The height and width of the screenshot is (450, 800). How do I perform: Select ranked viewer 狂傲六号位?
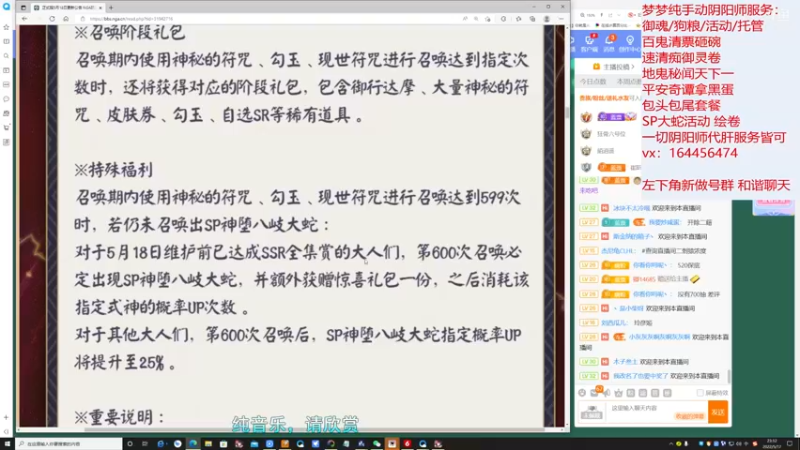(x=611, y=134)
